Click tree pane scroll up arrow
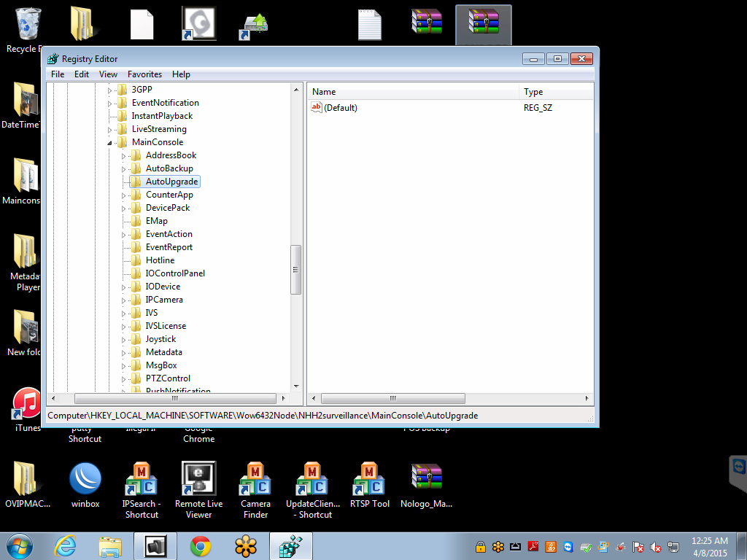Screen dimensions: 747x560 point(296,90)
